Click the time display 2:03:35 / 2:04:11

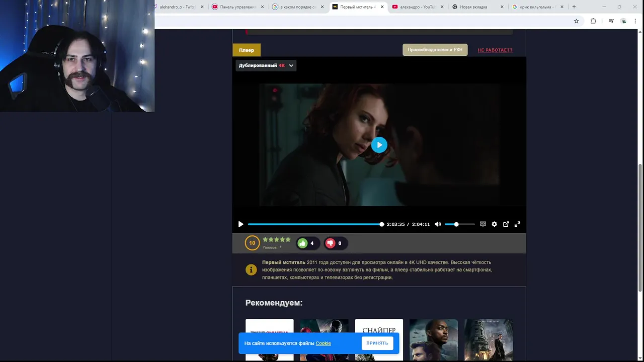408,224
